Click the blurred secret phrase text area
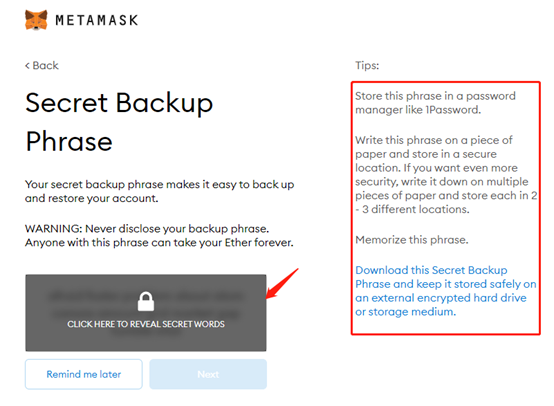554x406 pixels. [146, 313]
